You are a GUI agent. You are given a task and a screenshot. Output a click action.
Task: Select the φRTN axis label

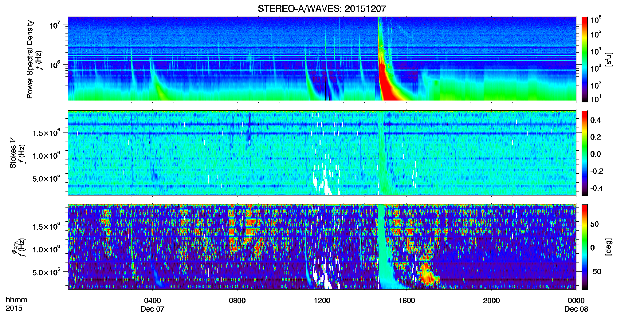(14, 247)
